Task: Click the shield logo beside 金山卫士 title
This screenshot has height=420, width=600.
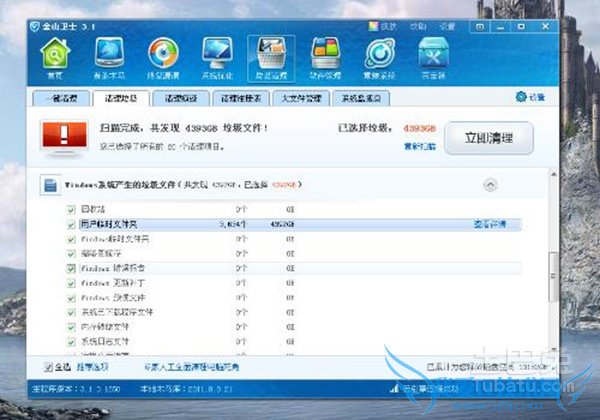Action: [35, 27]
